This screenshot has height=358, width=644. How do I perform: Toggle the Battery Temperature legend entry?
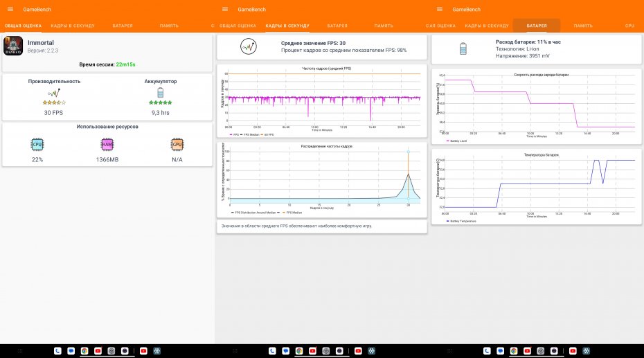(x=463, y=222)
